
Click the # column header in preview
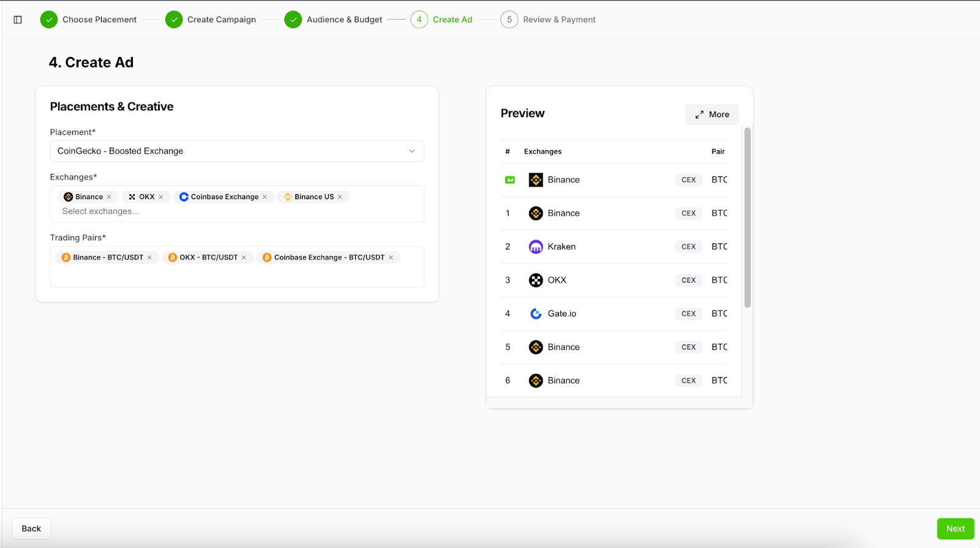click(x=508, y=151)
